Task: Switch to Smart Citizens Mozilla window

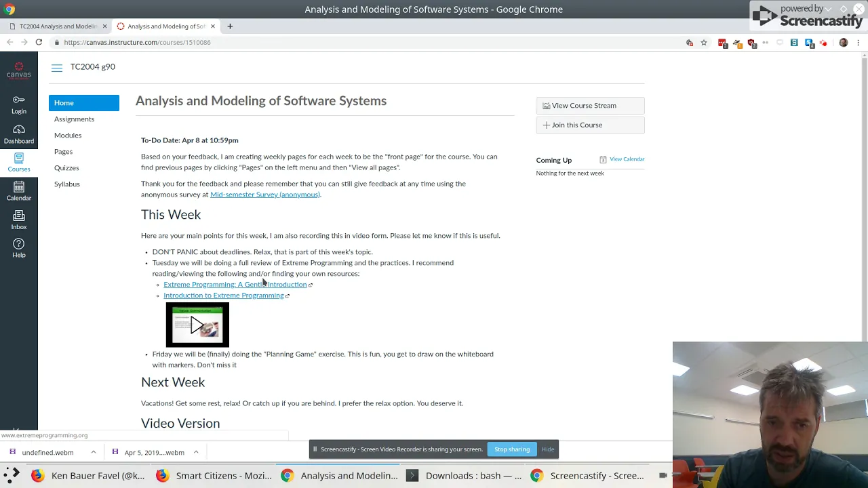Action: pos(214,476)
